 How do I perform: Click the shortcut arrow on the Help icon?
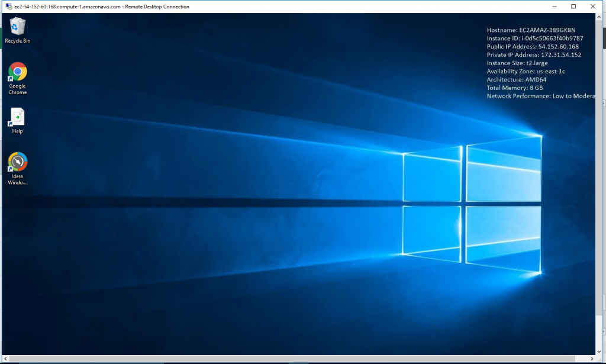coord(11,124)
